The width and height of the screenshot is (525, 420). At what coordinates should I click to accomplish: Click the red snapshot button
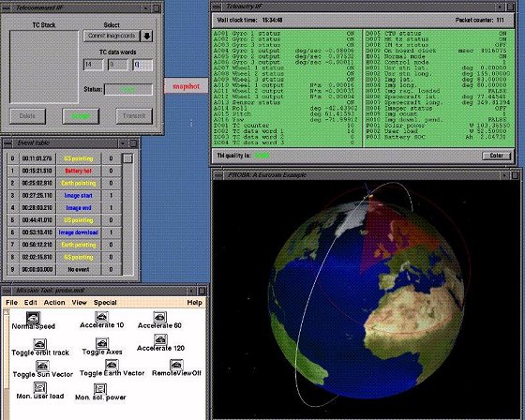(187, 86)
